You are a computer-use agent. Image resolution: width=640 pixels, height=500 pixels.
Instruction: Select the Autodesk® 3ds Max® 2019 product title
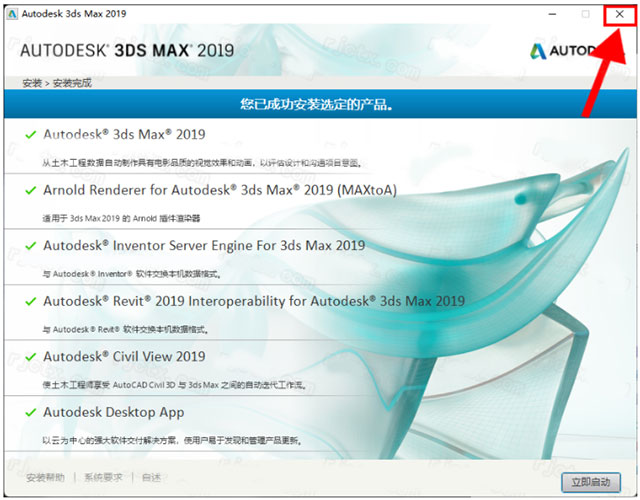(124, 134)
